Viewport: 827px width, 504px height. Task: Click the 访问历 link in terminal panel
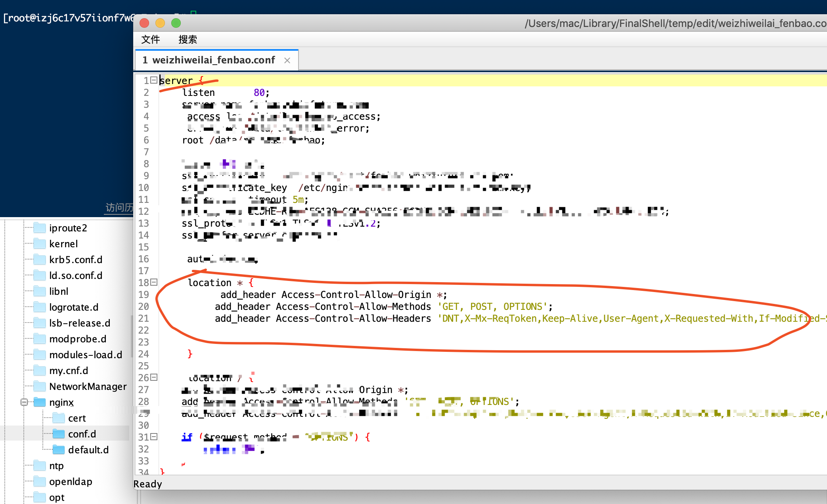point(119,207)
